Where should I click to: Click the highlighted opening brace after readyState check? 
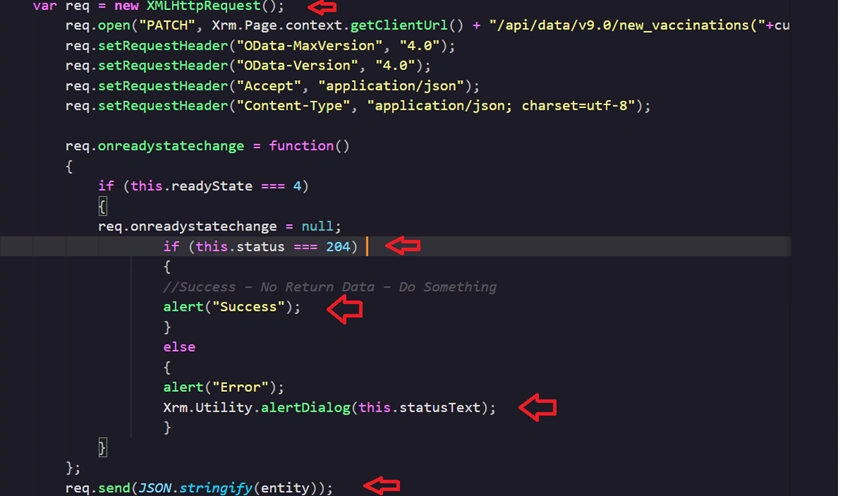[102, 206]
